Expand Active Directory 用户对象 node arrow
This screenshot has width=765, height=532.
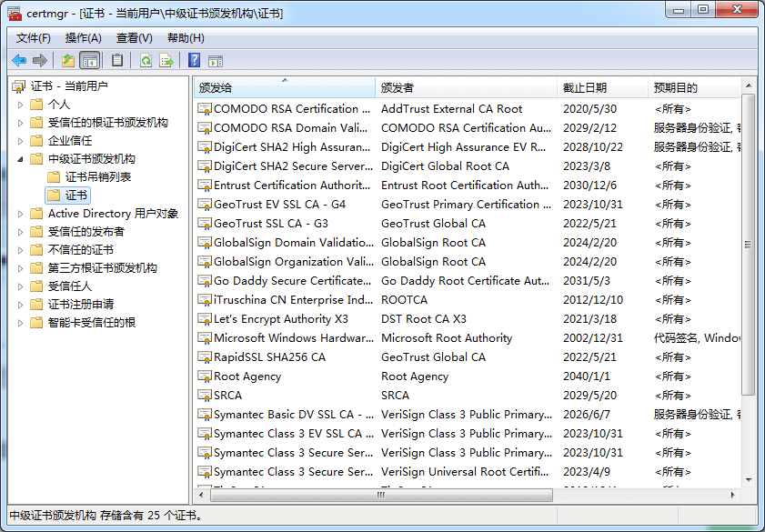coord(21,214)
